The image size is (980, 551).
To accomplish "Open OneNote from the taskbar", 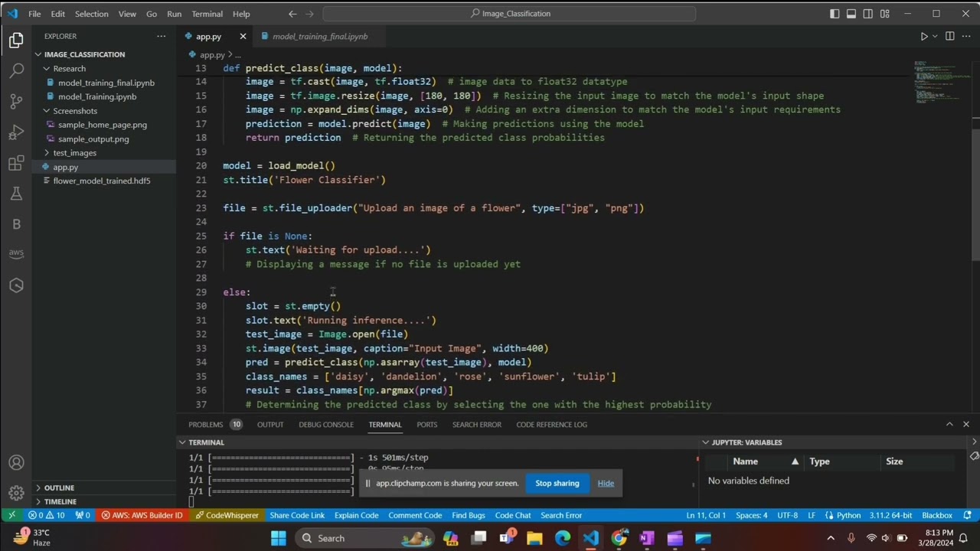I will tap(647, 538).
